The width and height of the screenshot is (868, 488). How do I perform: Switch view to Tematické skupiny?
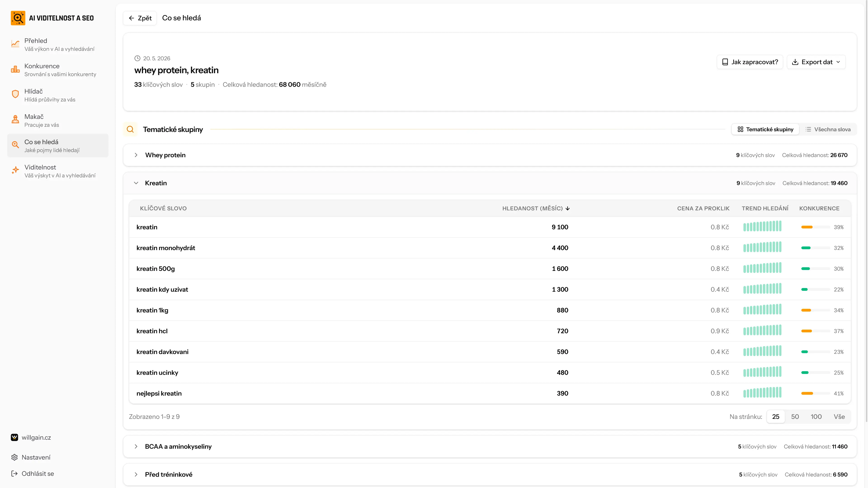(x=765, y=129)
